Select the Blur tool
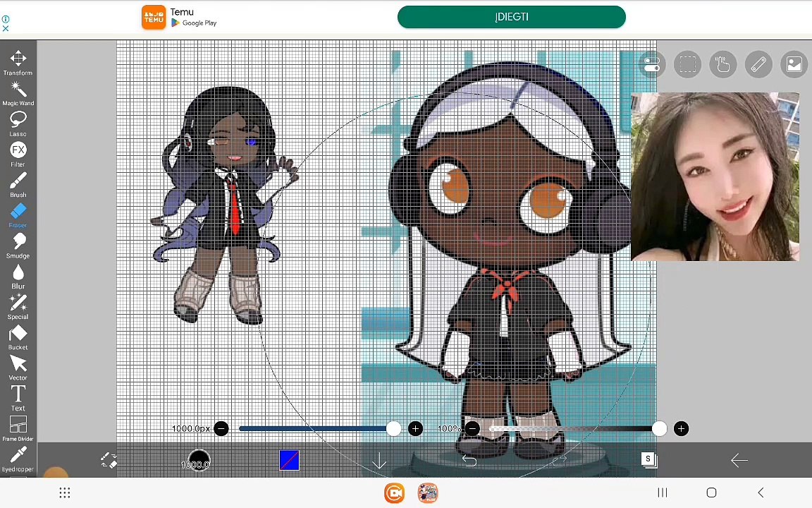Image resolution: width=812 pixels, height=508 pixels. click(x=18, y=277)
